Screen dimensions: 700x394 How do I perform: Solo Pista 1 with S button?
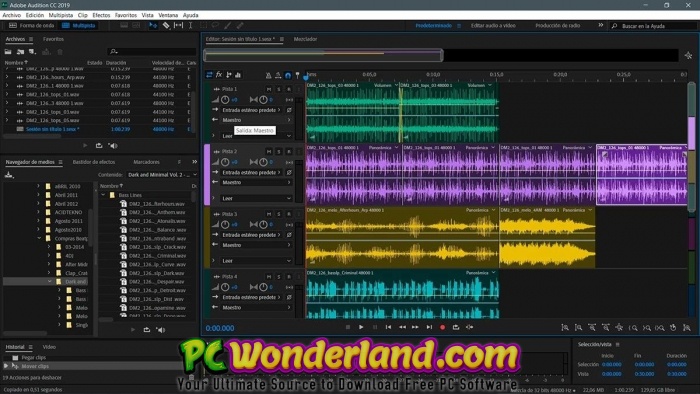279,89
